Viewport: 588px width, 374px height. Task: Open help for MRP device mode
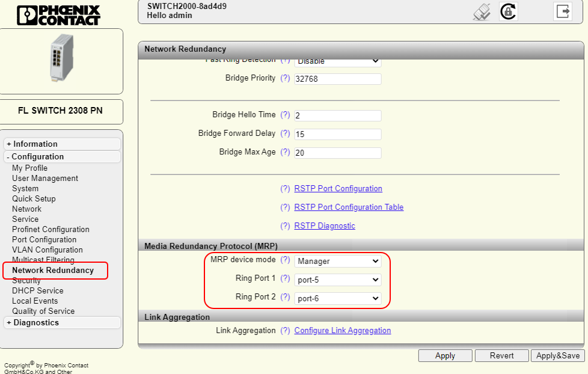(x=285, y=260)
